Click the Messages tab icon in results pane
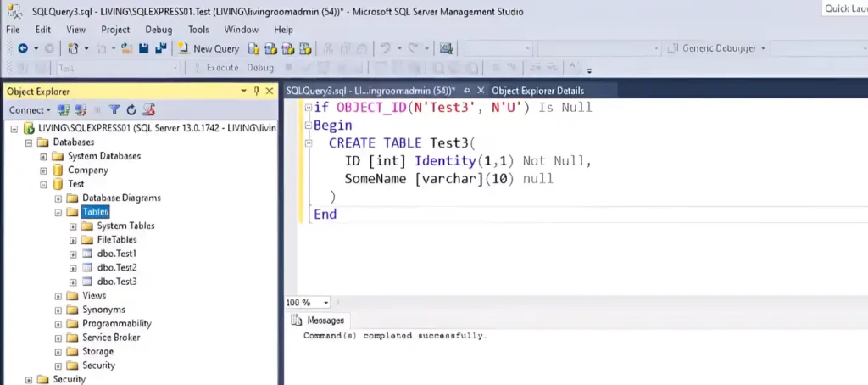 (298, 321)
